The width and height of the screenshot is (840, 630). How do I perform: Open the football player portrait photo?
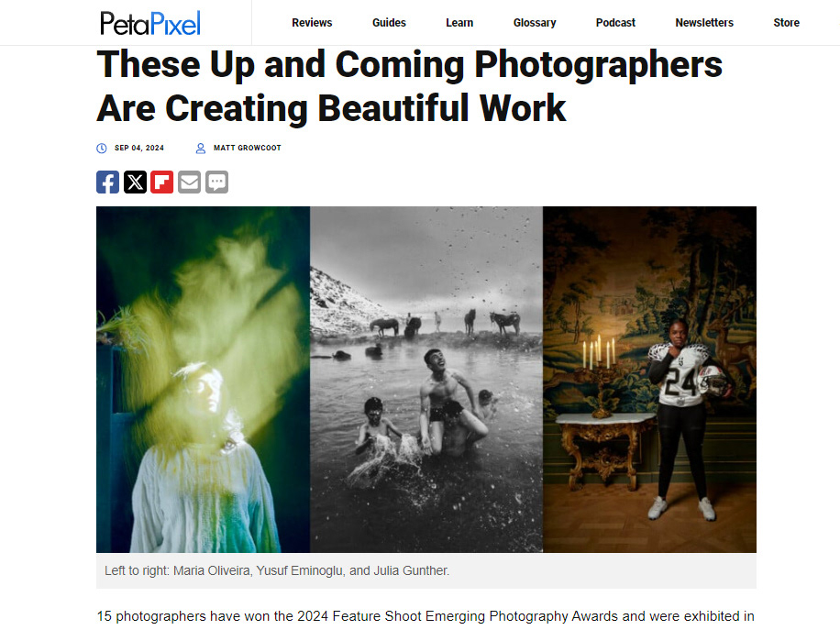(x=650, y=380)
